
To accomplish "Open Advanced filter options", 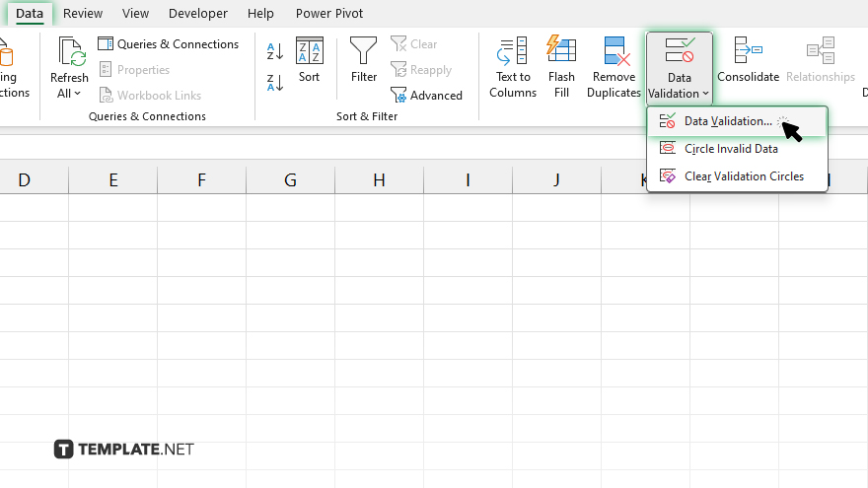I will click(427, 96).
